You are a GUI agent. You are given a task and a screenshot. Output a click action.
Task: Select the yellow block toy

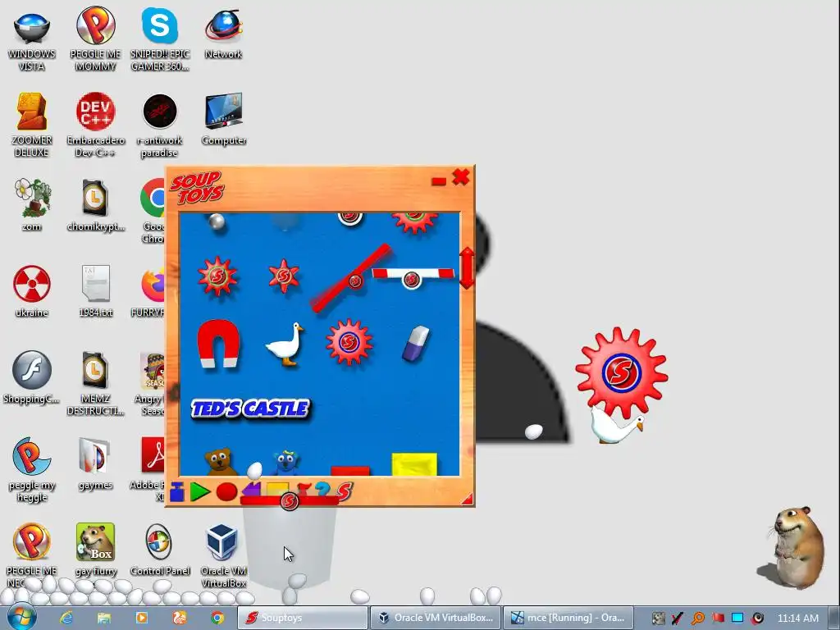[414, 464]
